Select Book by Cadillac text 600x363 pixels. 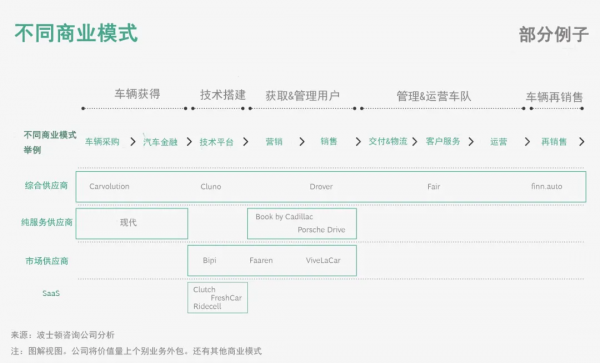point(284,217)
